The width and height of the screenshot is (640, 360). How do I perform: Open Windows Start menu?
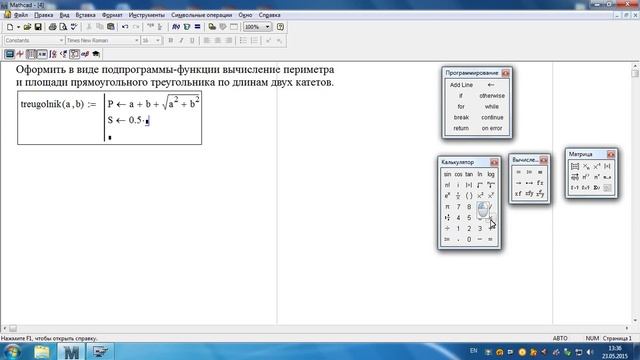12,351
